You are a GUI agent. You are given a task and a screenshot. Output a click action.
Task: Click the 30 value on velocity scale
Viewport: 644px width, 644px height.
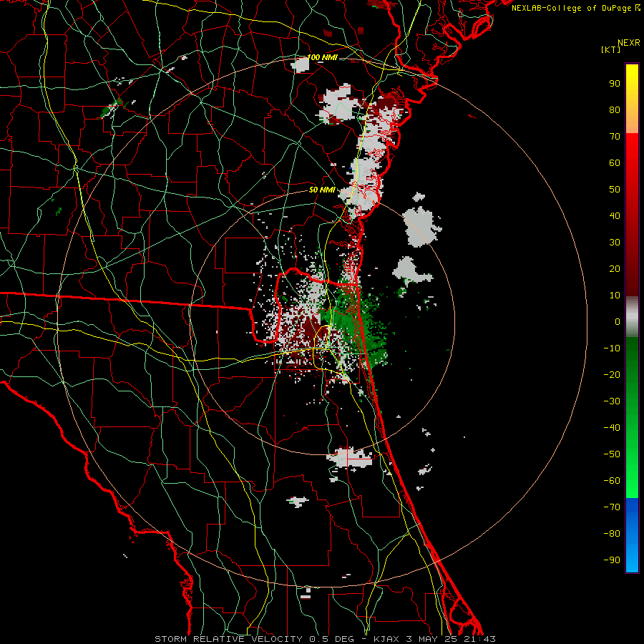tap(615, 243)
